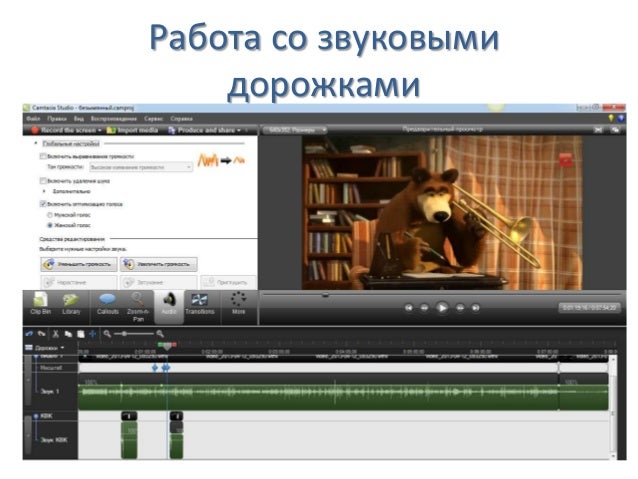
Task: Open the File menu
Action: [33, 119]
